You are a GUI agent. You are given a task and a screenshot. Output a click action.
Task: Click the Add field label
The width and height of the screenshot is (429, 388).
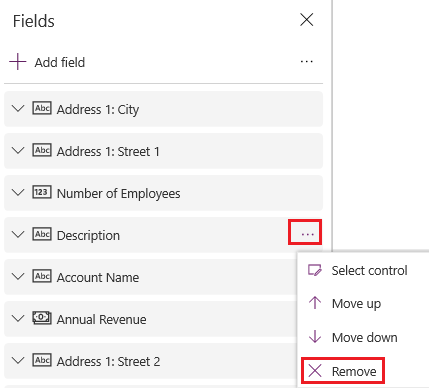(x=60, y=62)
